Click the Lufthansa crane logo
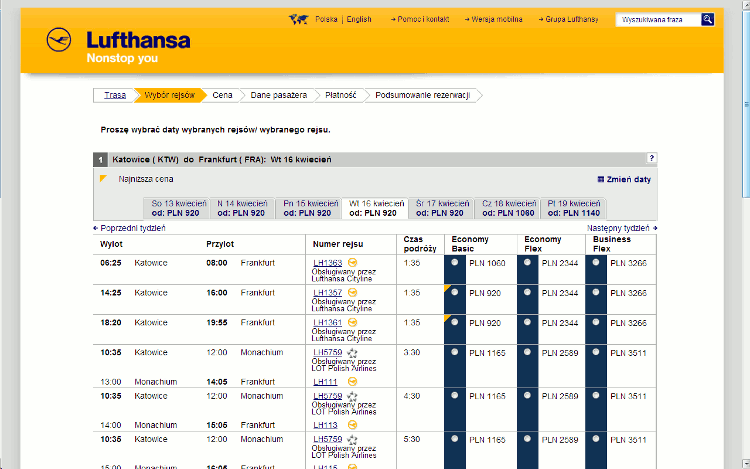750x469 pixels. (59, 40)
